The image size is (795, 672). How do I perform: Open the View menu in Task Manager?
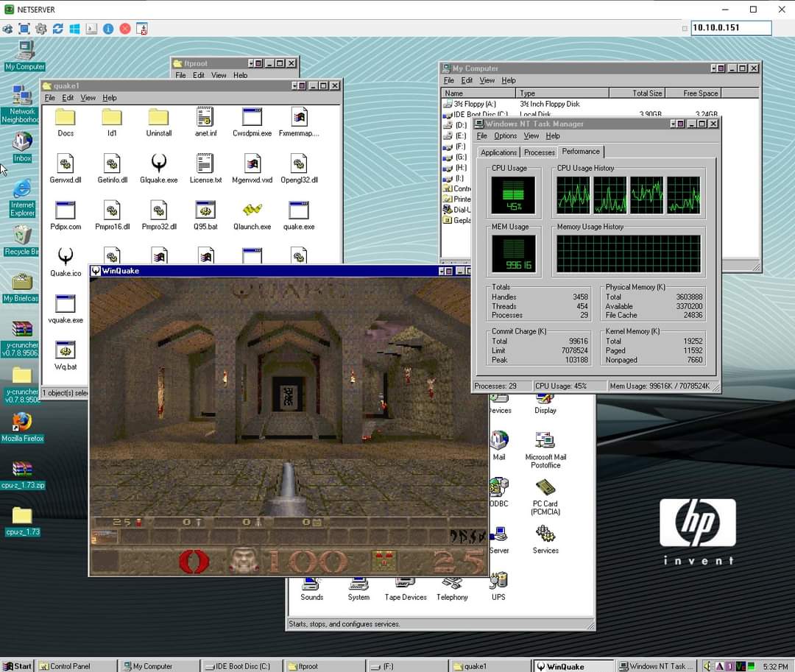coord(531,136)
